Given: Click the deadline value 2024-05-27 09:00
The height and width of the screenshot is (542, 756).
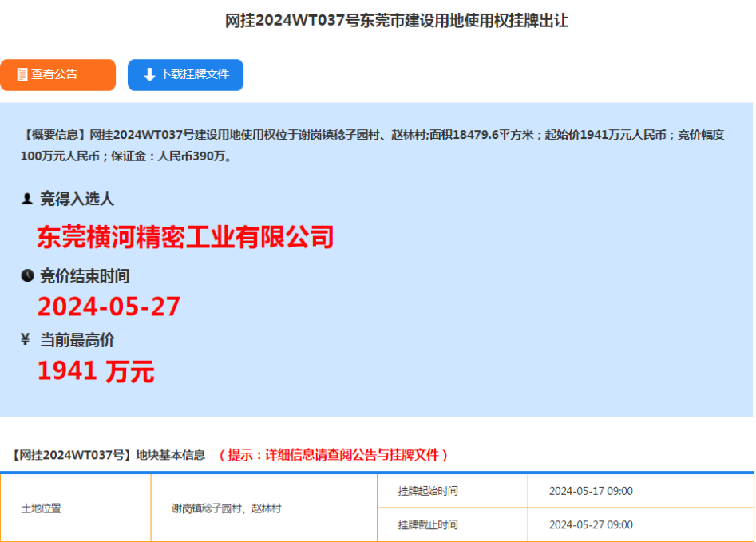Looking at the screenshot, I should [x=591, y=524].
